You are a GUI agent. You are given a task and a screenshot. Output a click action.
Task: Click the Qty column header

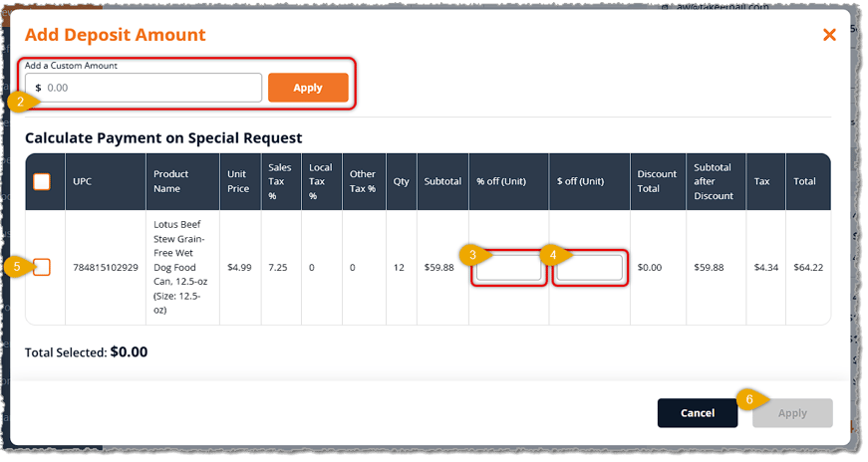[x=402, y=181]
